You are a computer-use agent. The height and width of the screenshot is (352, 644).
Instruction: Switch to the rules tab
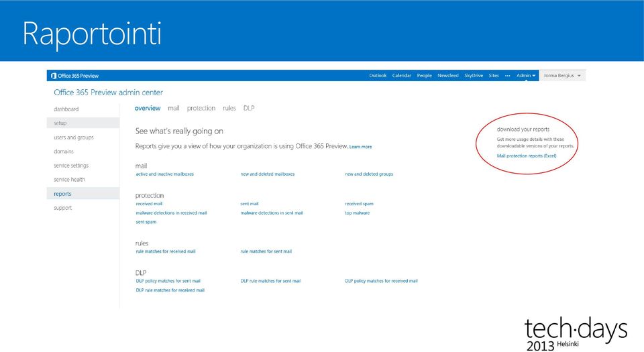coord(229,109)
